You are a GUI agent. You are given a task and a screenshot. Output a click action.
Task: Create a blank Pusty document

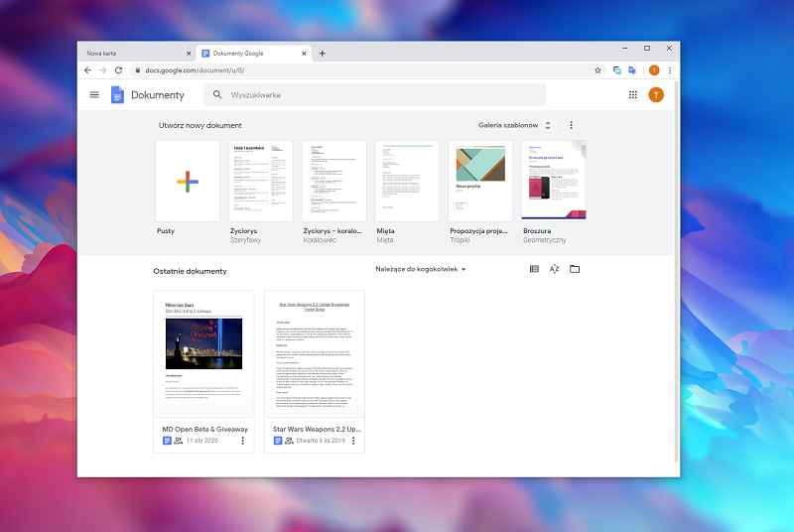coord(188,182)
